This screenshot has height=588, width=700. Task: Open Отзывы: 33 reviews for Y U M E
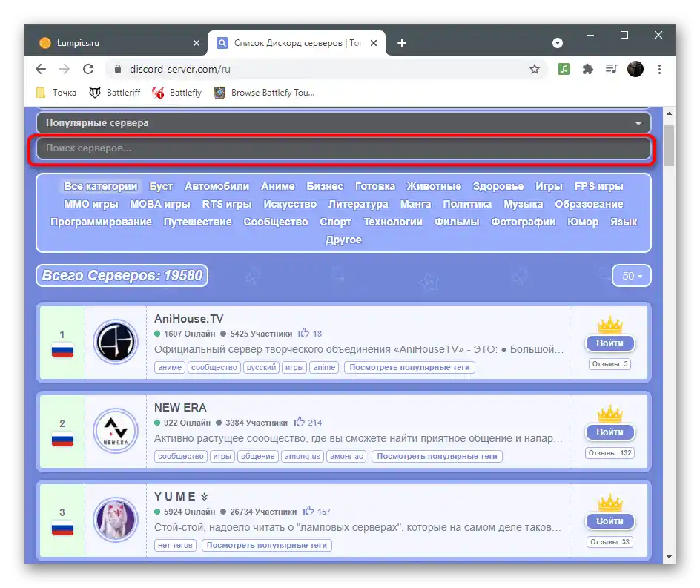click(610, 541)
